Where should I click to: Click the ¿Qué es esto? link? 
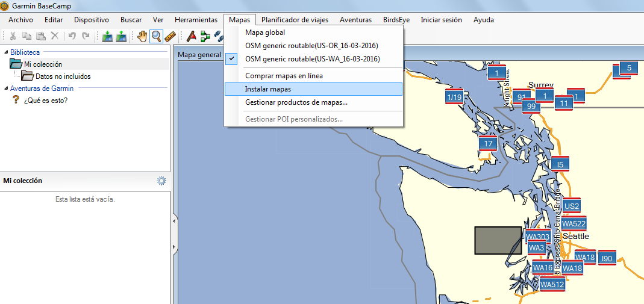pos(46,100)
